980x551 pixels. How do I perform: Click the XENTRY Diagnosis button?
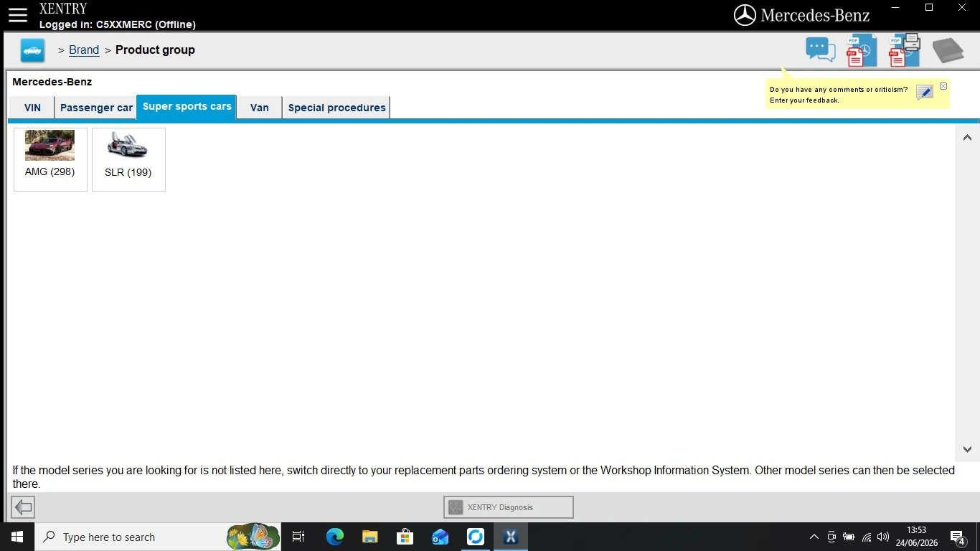click(509, 507)
